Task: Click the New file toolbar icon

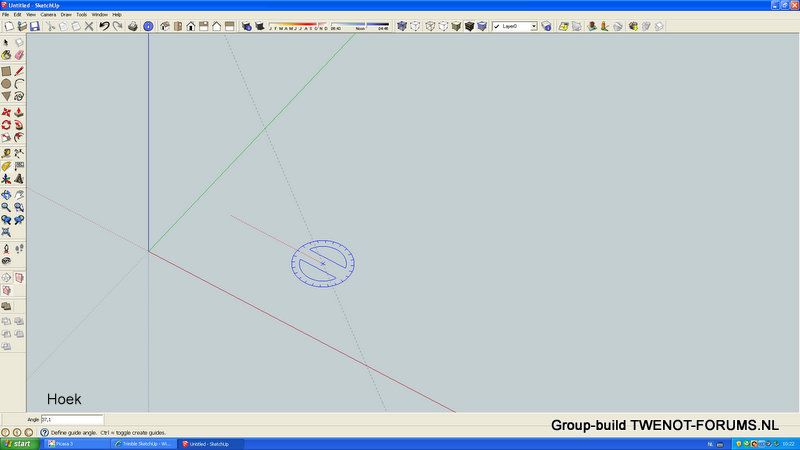Action: click(x=9, y=26)
